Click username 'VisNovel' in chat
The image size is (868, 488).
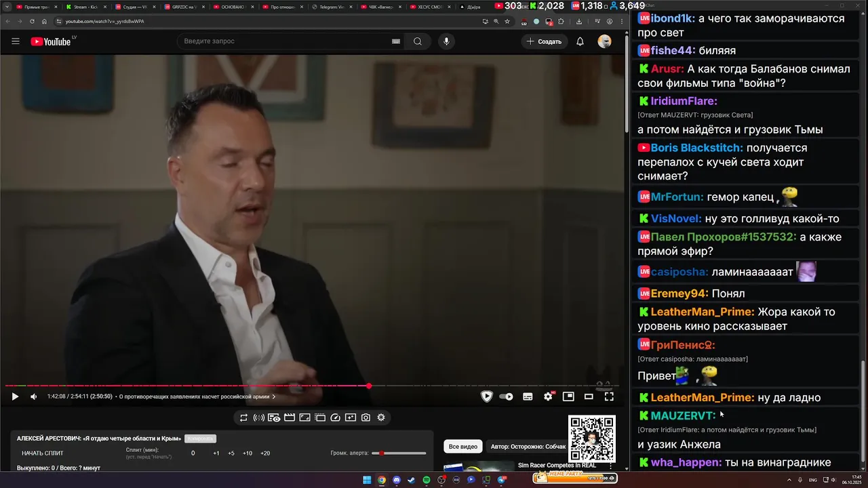[x=676, y=219]
